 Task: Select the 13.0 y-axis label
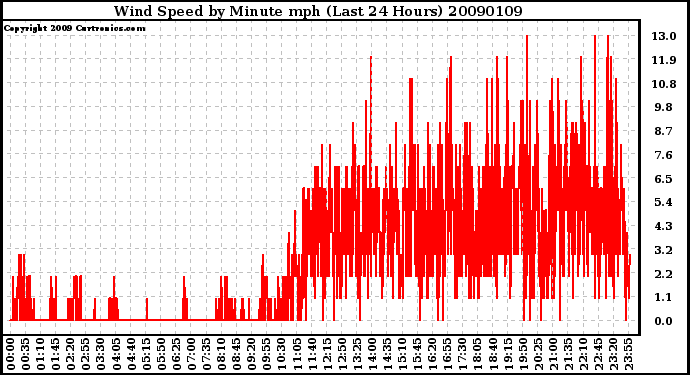[664, 36]
